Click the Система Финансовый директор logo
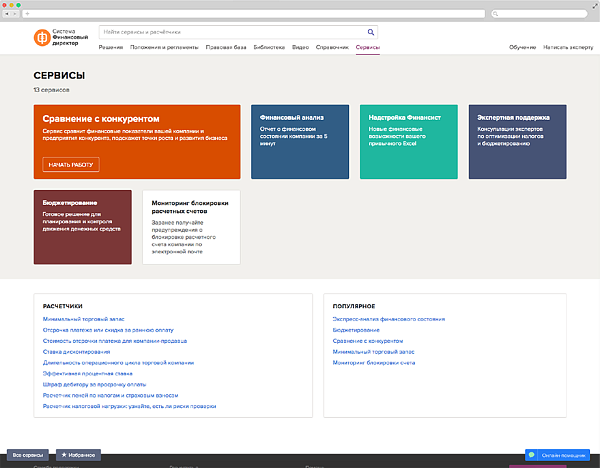The height and width of the screenshot is (468, 600). coord(61,37)
